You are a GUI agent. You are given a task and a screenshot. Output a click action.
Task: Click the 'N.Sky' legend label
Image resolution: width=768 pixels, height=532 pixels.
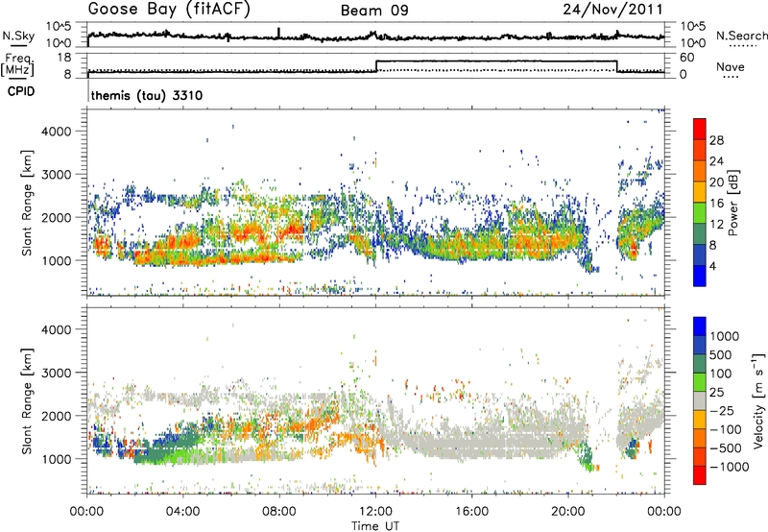click(18, 36)
